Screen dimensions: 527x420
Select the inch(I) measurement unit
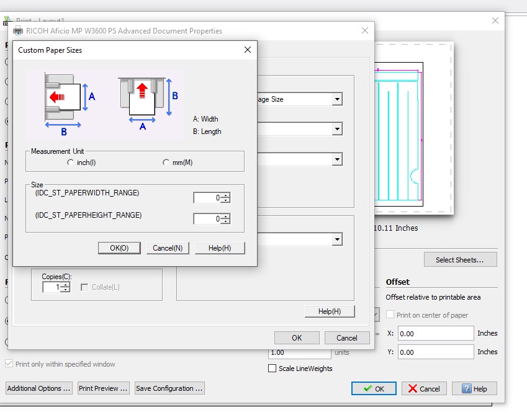coord(70,163)
